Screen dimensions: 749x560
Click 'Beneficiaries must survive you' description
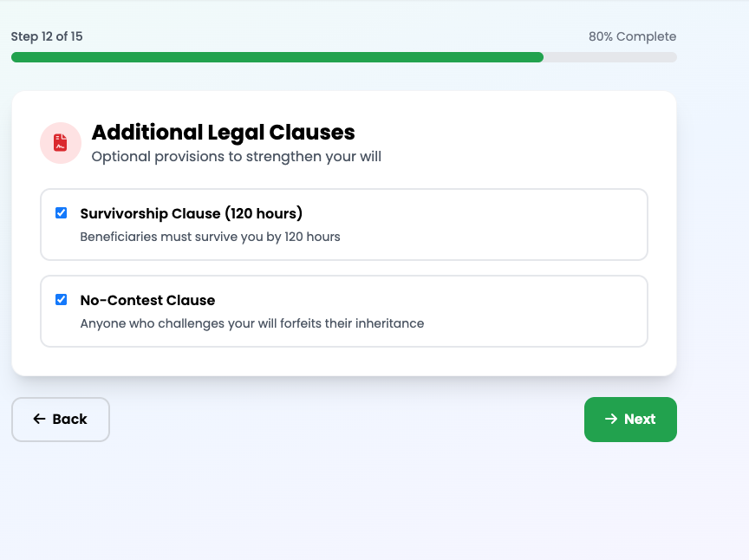coord(210,237)
